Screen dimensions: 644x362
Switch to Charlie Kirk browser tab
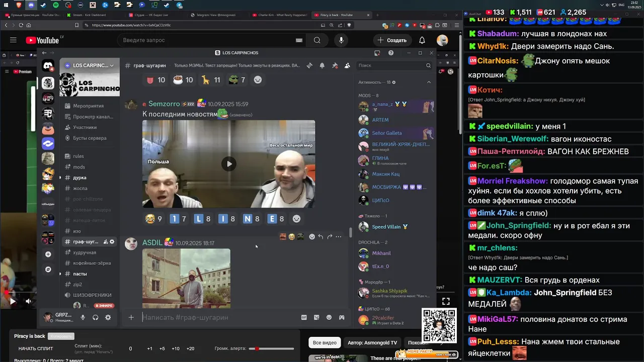click(x=280, y=15)
